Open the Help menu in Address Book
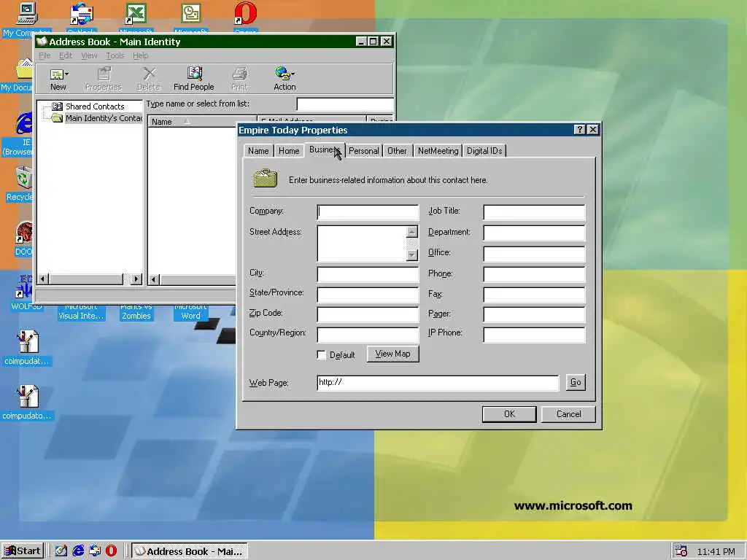Image resolution: width=747 pixels, height=560 pixels. point(140,55)
